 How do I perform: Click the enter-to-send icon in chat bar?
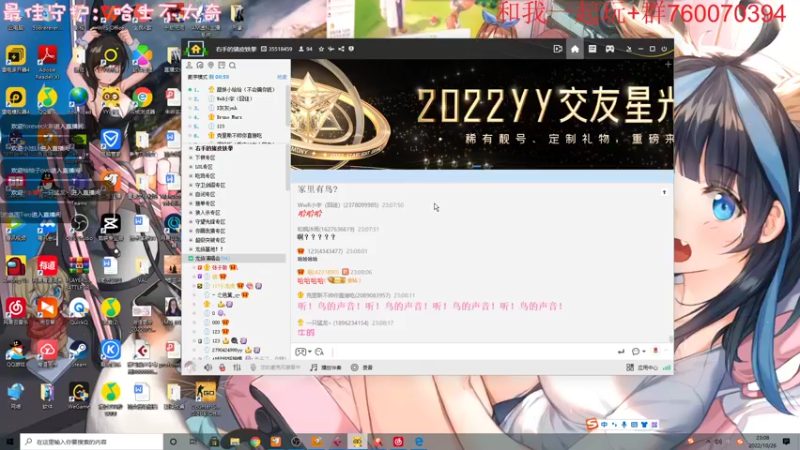(x=621, y=352)
